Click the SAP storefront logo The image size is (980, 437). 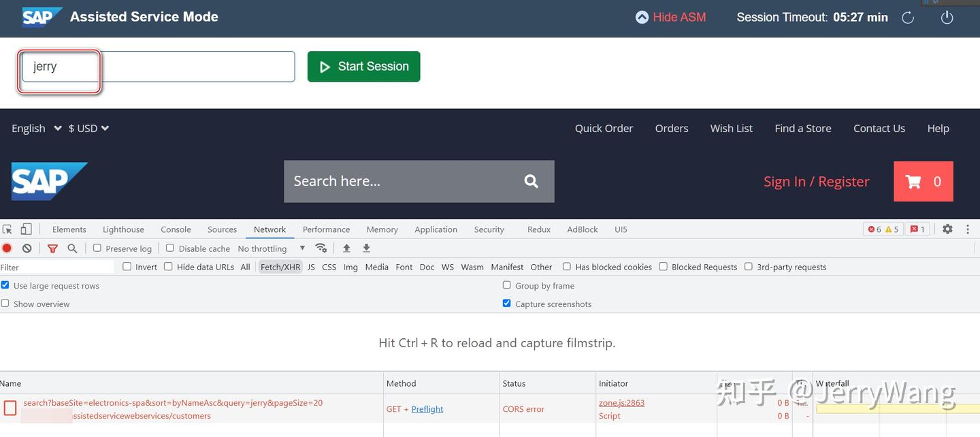[x=50, y=181]
